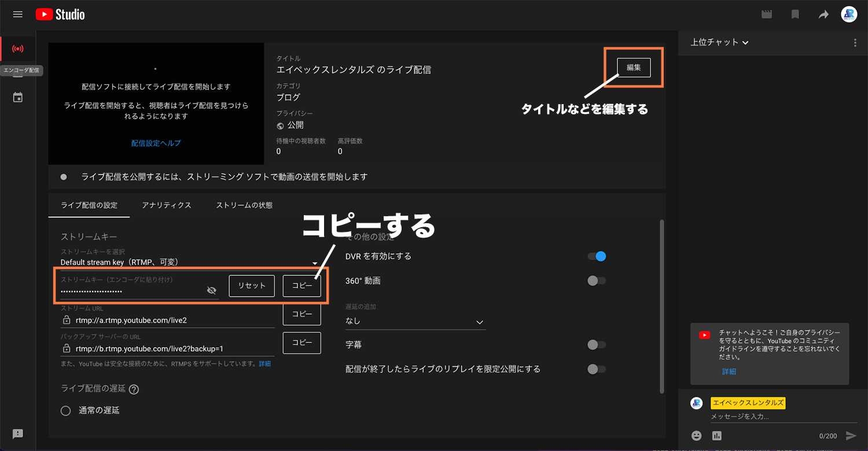Switch to the ストリームの状態 tab
868x451 pixels.
[x=244, y=205]
